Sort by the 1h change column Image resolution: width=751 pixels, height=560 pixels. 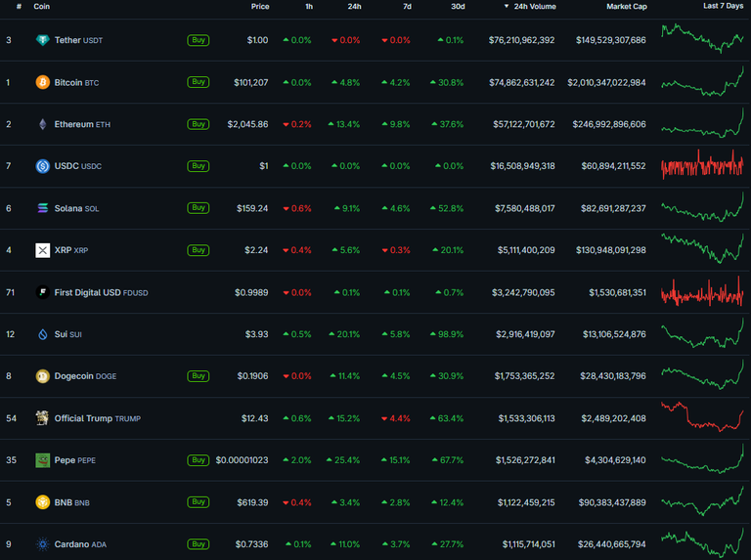[309, 6]
